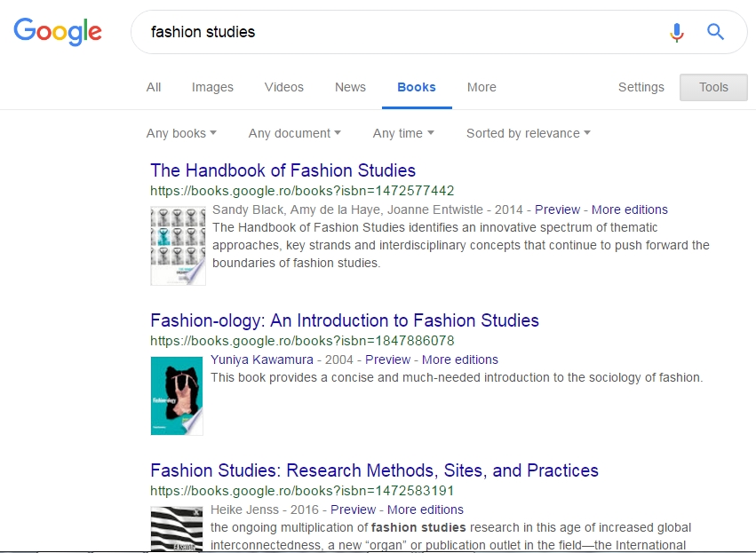Expand the Any document filter dropdown

(x=294, y=133)
